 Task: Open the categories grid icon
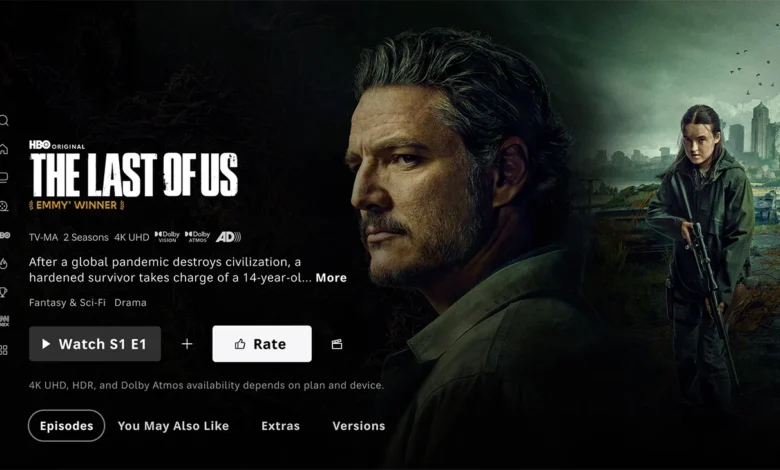tap(4, 350)
